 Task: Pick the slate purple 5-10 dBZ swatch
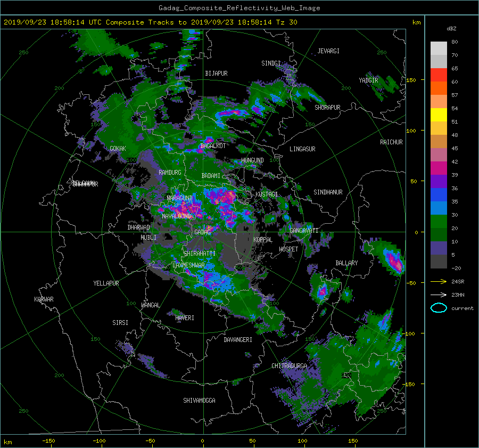pyautogui.click(x=439, y=248)
